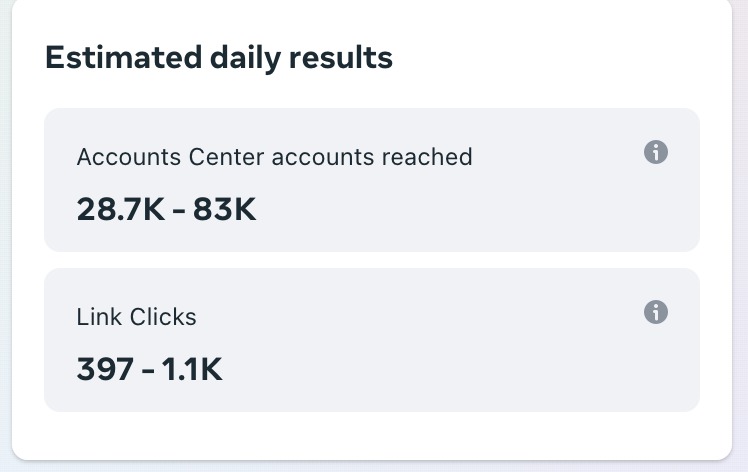
Task: Select the 83K upper reach estimate
Action: coord(224,209)
